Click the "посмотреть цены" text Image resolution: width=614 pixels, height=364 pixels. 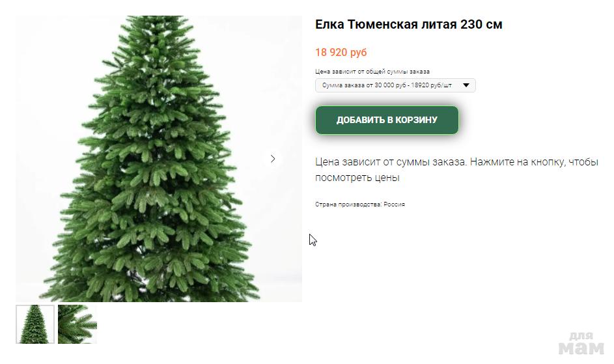357,178
